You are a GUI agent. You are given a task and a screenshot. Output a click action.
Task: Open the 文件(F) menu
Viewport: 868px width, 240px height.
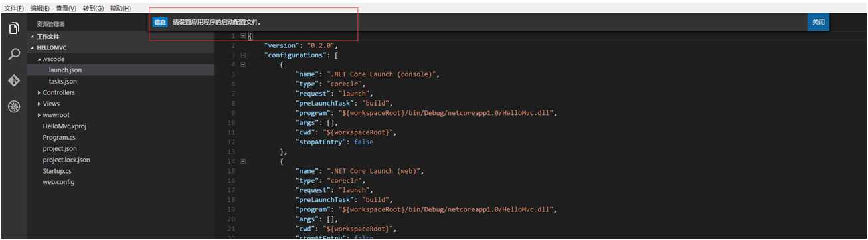(14, 8)
